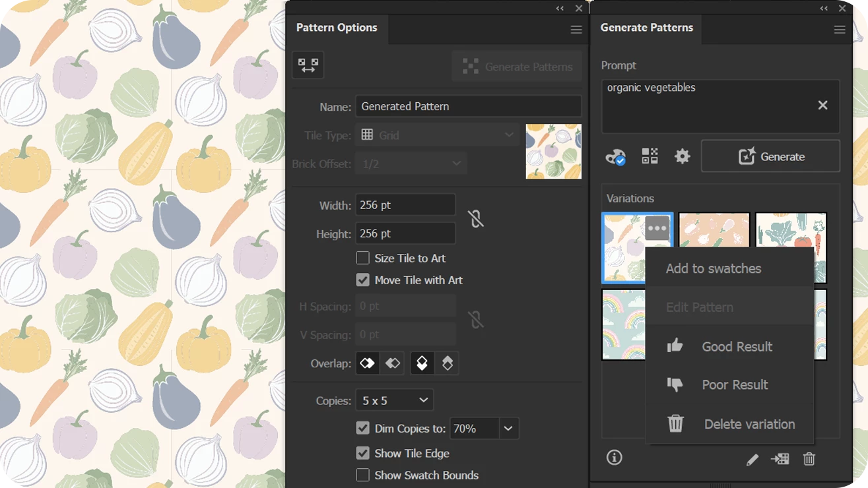Click the V Spacing 0 pt field
This screenshot has height=488, width=868.
click(405, 334)
